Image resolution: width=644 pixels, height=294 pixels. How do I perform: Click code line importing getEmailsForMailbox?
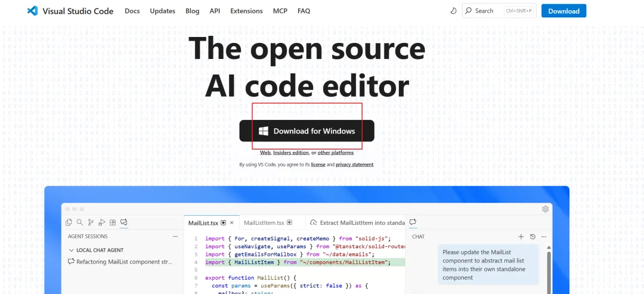coord(290,254)
